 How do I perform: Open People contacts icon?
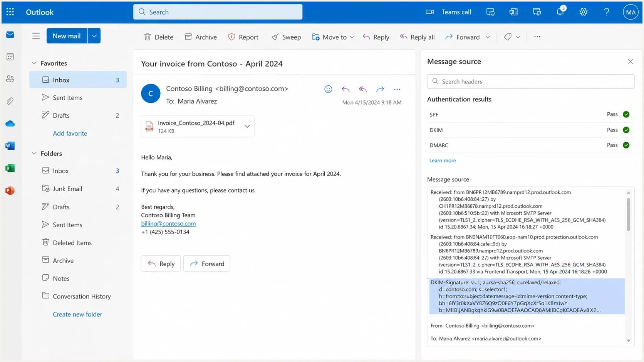(10, 79)
